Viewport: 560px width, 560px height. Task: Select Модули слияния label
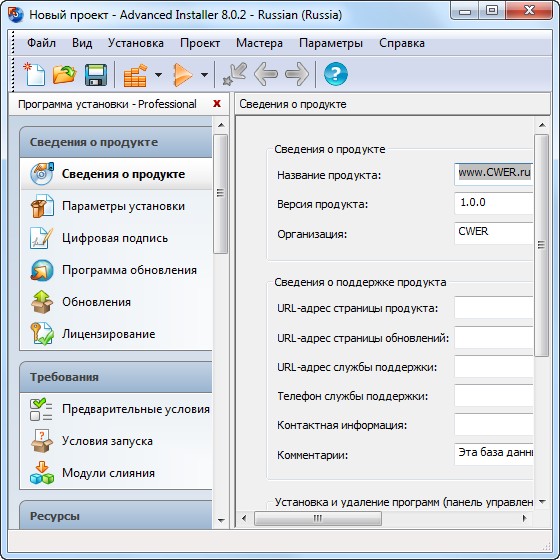[108, 473]
